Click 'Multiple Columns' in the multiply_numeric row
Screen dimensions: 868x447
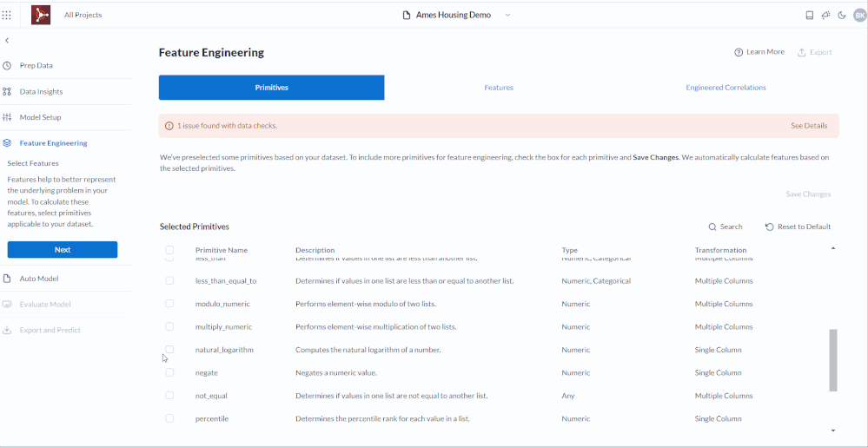[x=724, y=327]
